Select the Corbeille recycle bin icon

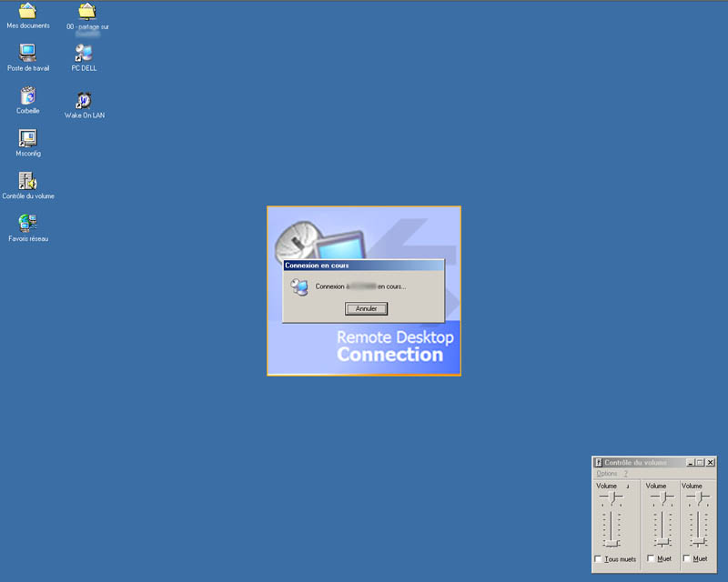[x=28, y=95]
